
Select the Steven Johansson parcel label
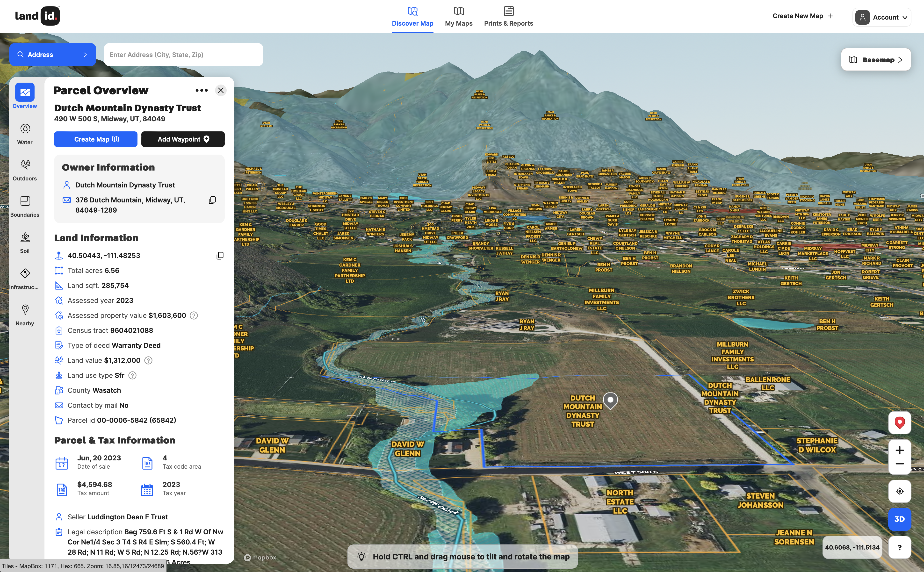(x=760, y=500)
